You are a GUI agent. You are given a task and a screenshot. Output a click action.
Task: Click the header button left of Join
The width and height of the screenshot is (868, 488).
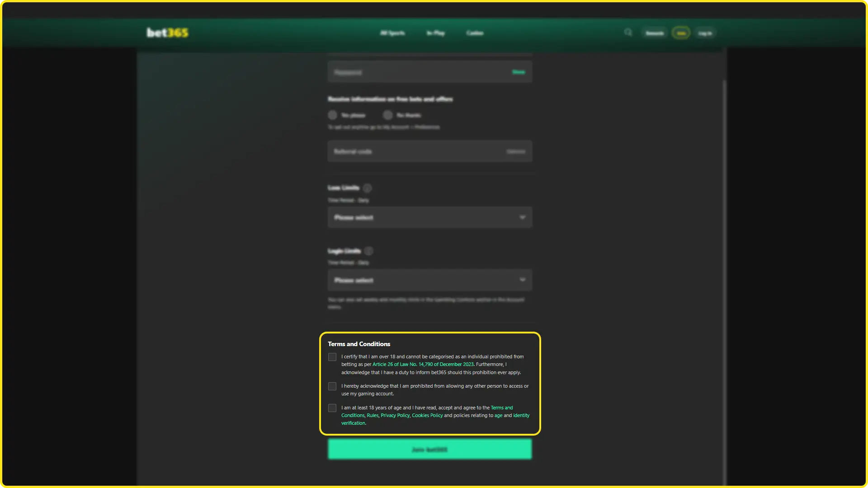(x=655, y=33)
